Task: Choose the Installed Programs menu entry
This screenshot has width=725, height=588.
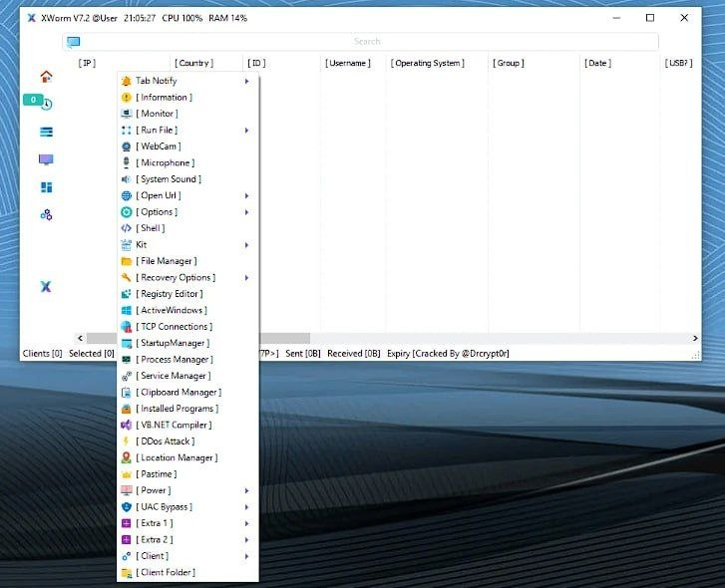Action: coord(187,409)
